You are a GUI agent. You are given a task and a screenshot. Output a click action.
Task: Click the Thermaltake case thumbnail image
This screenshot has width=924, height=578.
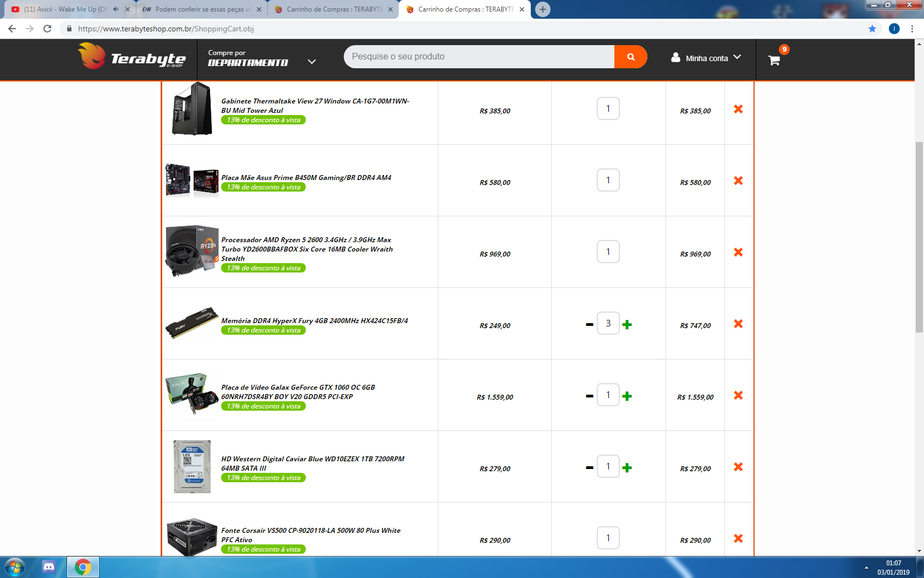point(192,108)
